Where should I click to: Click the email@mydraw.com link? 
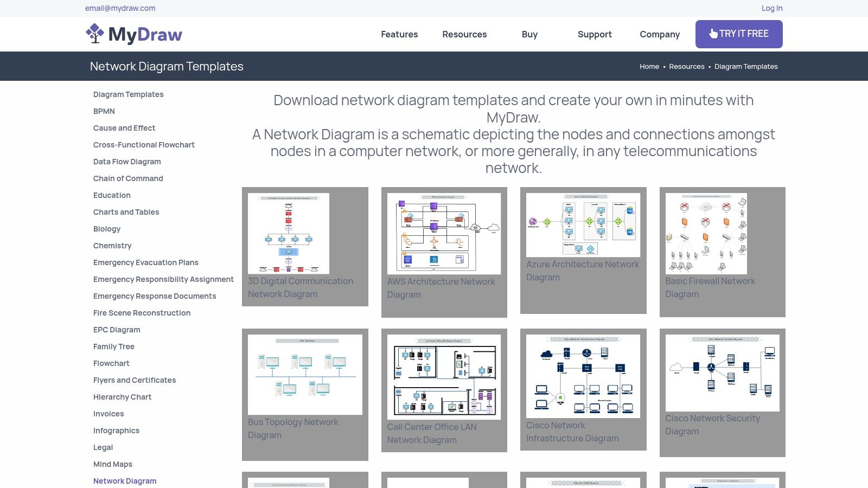pos(120,8)
